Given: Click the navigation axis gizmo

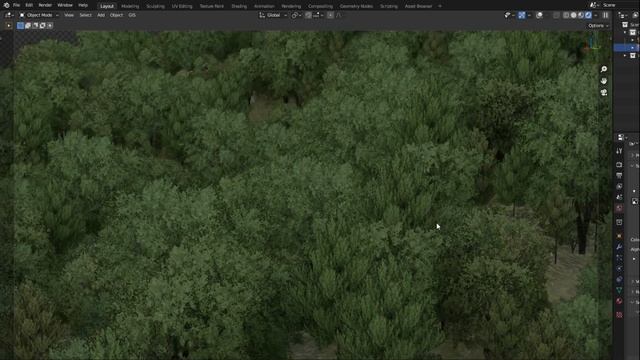Looking at the screenshot, I should (x=592, y=43).
